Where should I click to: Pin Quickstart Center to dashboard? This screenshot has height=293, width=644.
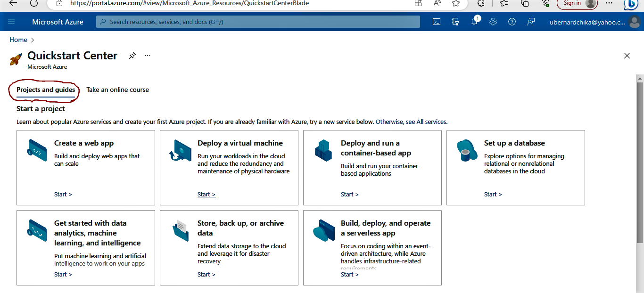(x=132, y=56)
